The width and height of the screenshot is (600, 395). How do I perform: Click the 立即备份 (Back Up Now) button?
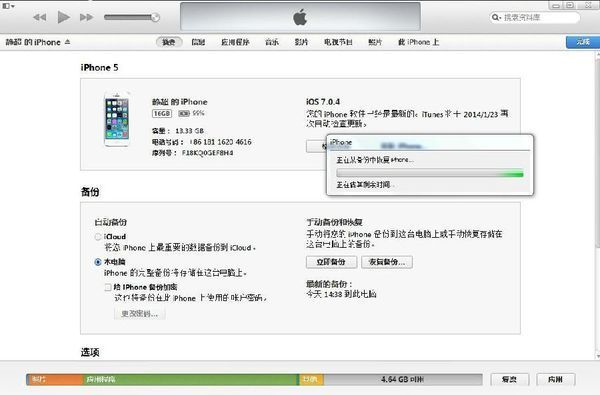click(331, 262)
